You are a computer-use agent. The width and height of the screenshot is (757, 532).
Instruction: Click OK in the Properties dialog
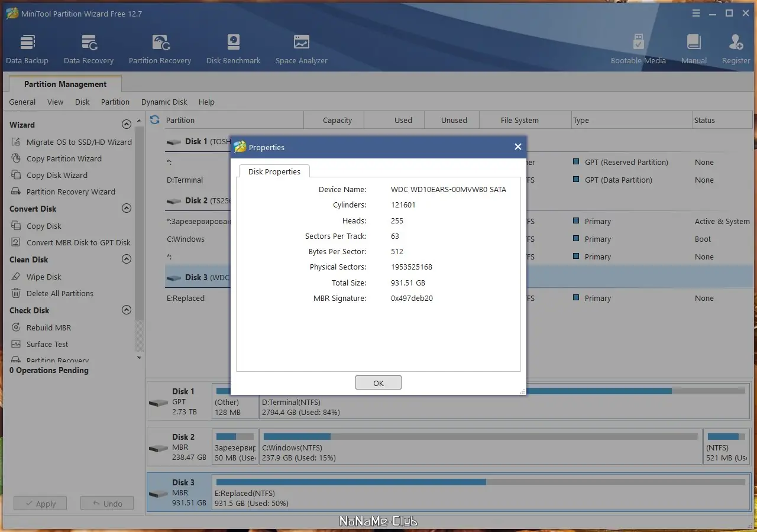[378, 383]
